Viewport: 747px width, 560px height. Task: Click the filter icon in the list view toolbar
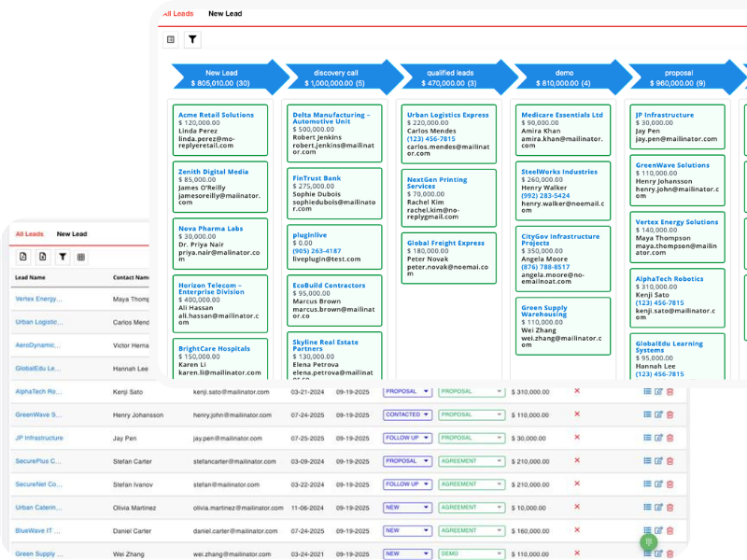coord(63,257)
